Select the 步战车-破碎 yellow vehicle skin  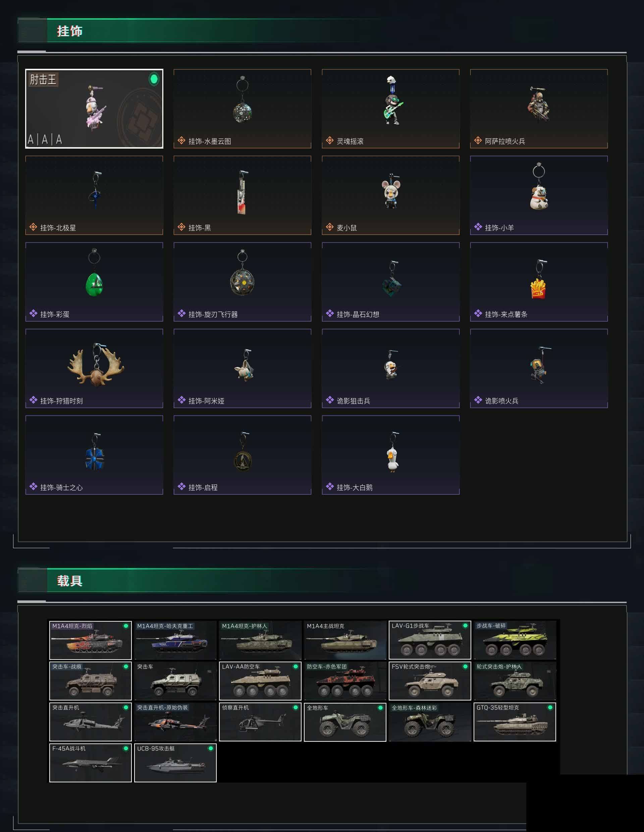click(515, 640)
